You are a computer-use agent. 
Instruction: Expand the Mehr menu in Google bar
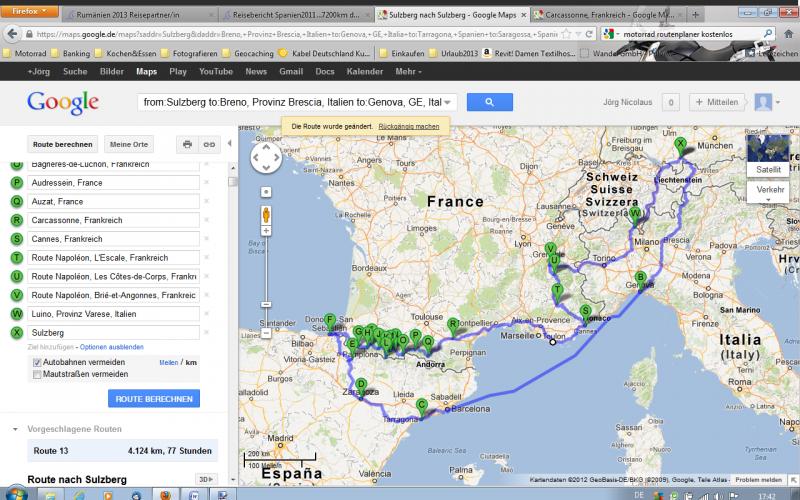408,71
